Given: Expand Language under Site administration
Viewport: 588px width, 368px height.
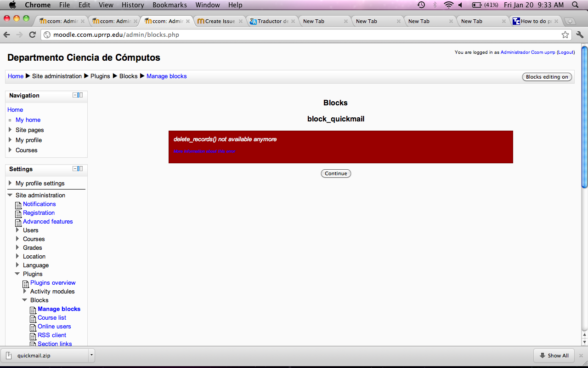Looking at the screenshot, I should point(18,265).
